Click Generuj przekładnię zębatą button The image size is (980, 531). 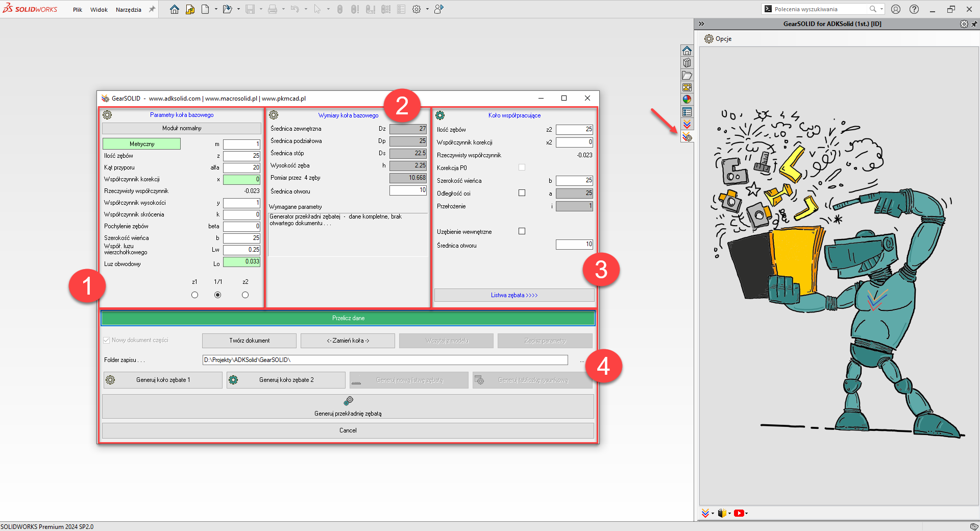[348, 406]
